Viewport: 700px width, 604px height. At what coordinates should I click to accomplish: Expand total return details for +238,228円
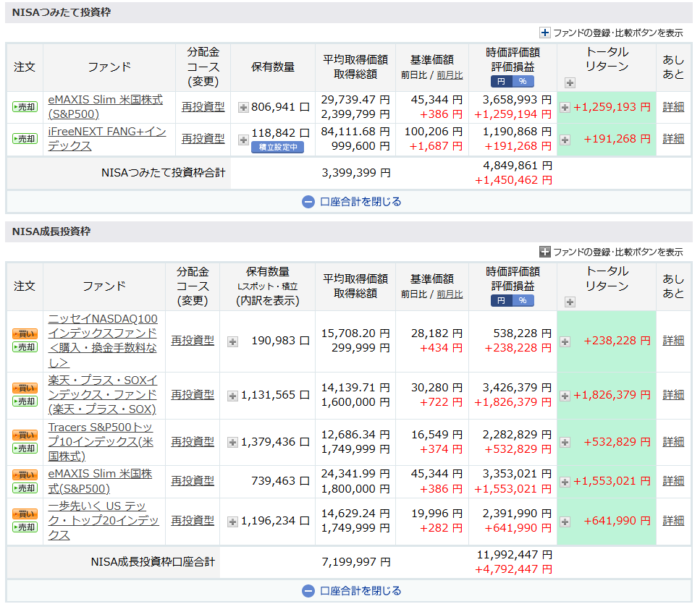tap(565, 341)
